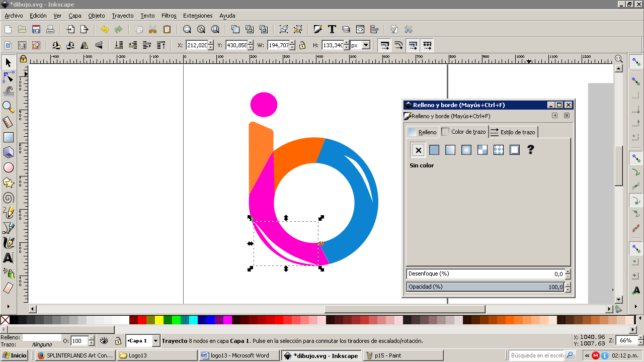This screenshot has height=362, width=644.
Task: Click the Save document icon
Action: coord(36,29)
